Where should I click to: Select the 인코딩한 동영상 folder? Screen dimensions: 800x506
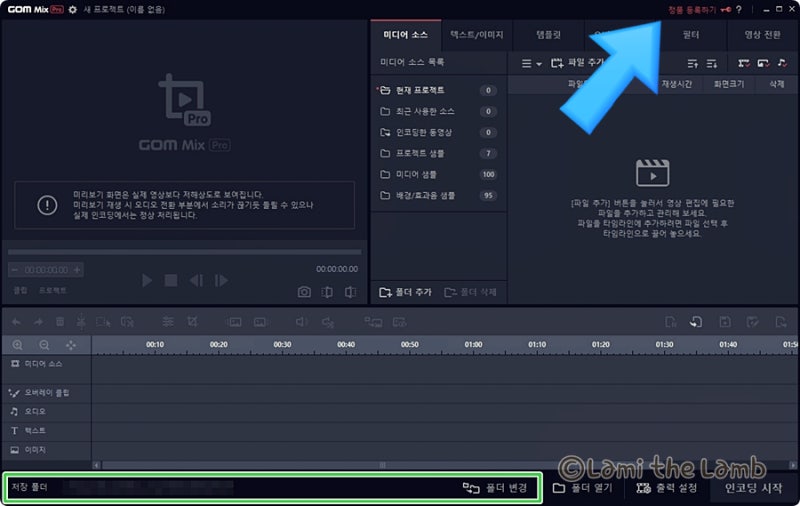point(438,132)
